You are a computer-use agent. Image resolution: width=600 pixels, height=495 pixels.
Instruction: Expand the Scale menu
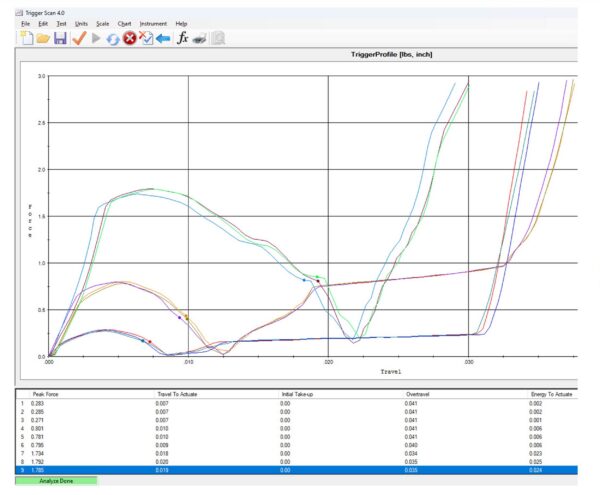coord(102,23)
